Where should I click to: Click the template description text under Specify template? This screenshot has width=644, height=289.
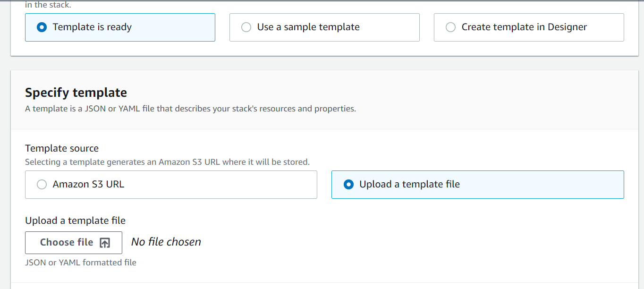[190, 109]
